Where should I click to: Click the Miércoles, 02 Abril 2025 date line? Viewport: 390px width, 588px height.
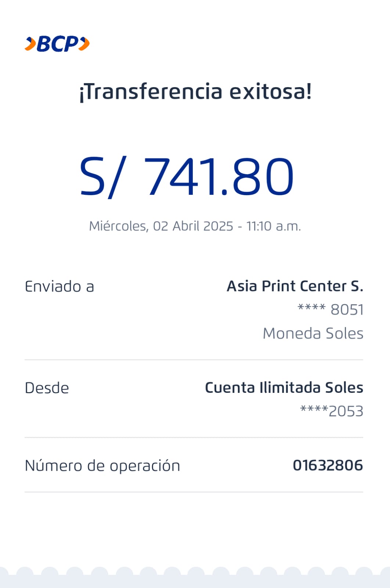coord(195,226)
